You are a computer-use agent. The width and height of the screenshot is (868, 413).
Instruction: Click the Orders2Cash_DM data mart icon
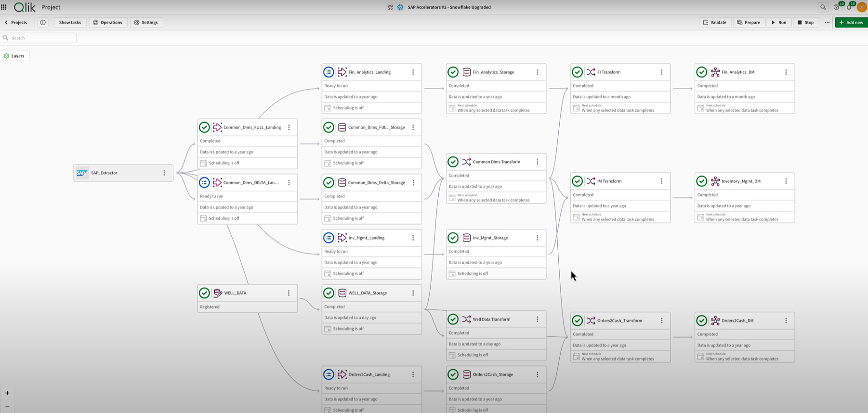tap(715, 320)
